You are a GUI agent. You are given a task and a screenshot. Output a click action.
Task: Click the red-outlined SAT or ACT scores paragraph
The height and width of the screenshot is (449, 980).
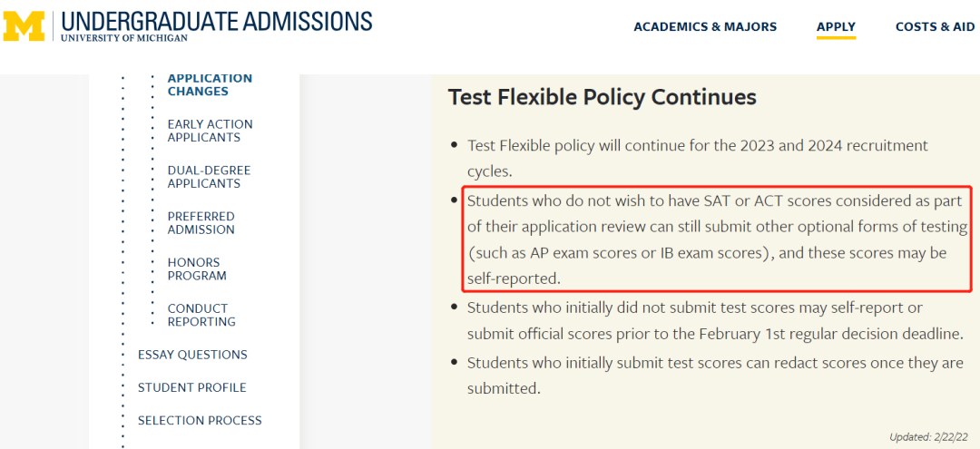pos(717,239)
